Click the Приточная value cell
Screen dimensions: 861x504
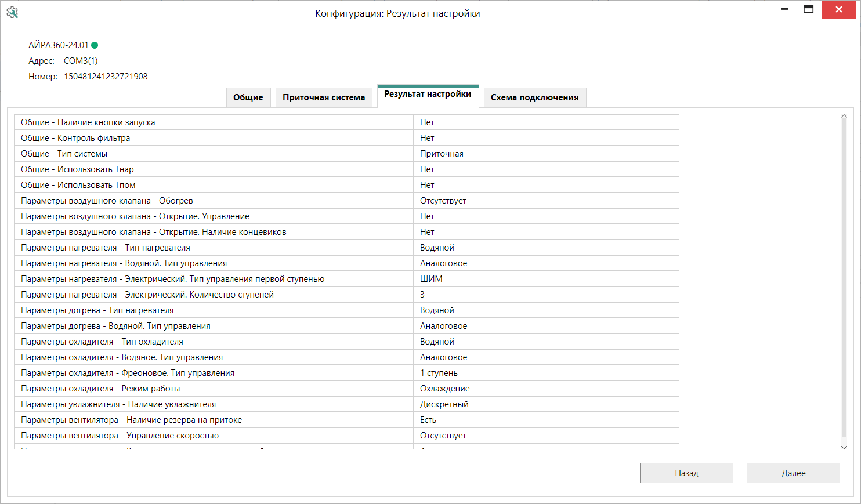(545, 154)
